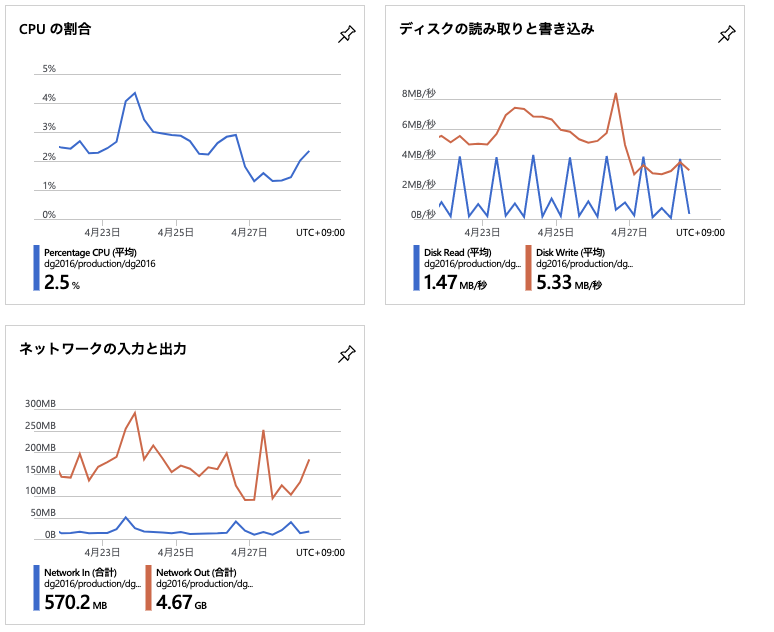
Task: Click the 2.5 % CPU average value
Action: (x=62, y=283)
